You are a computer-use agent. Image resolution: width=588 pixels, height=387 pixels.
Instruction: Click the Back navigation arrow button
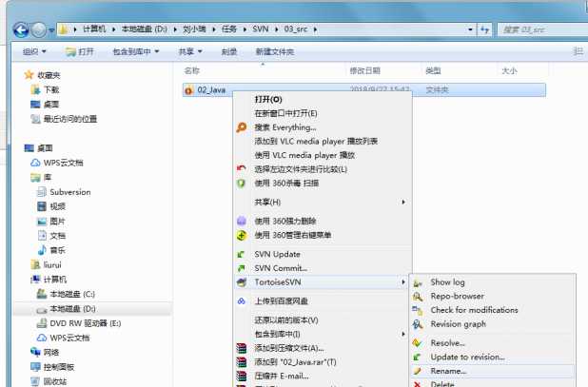21,30
